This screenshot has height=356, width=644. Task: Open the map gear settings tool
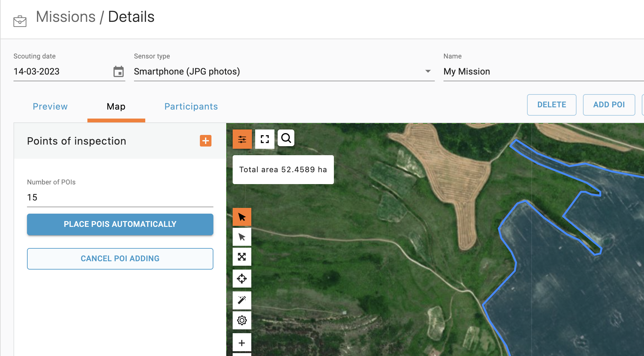pyautogui.click(x=242, y=320)
